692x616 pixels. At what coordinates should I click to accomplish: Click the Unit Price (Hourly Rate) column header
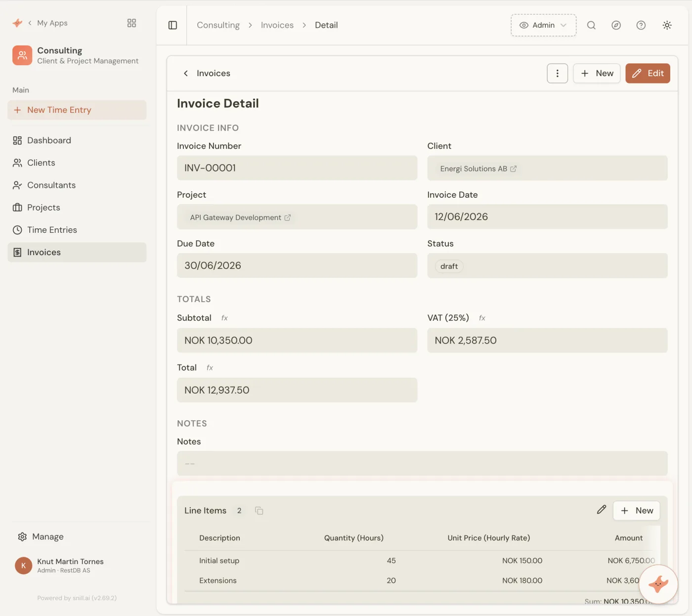pos(489,538)
